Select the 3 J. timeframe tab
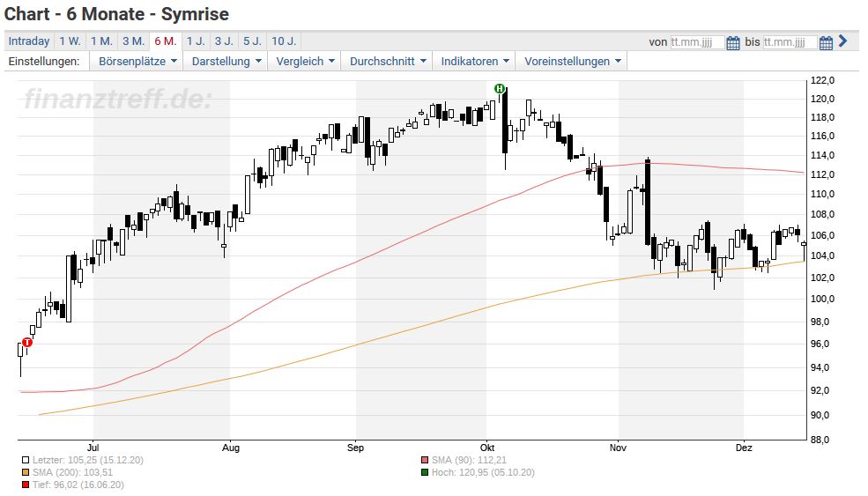The height and width of the screenshot is (496, 868). pyautogui.click(x=224, y=41)
